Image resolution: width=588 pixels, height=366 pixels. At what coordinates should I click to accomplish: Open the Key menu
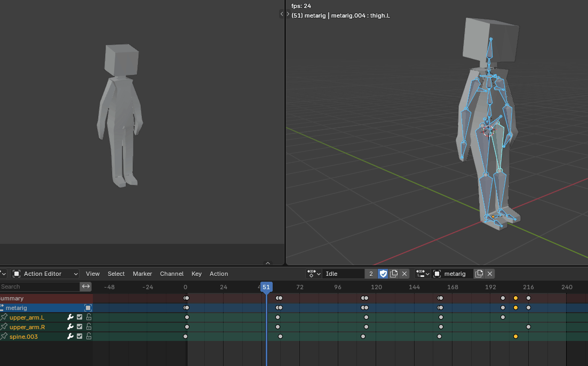[x=196, y=274]
